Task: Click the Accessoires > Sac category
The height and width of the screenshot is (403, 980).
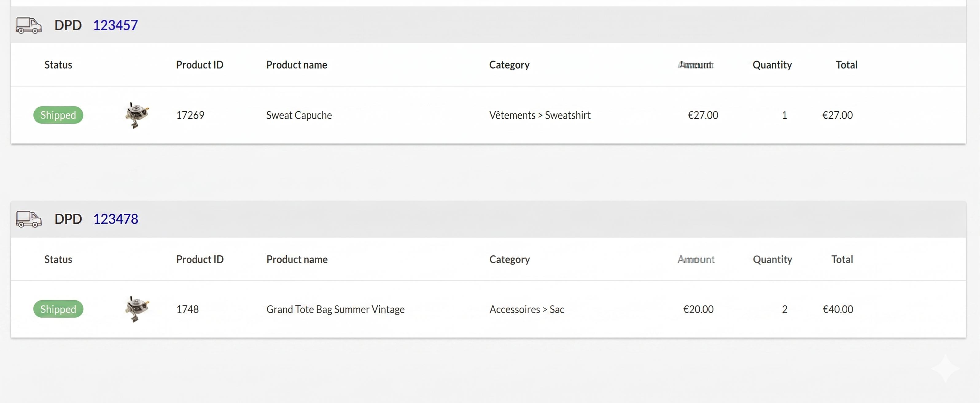Action: tap(527, 309)
